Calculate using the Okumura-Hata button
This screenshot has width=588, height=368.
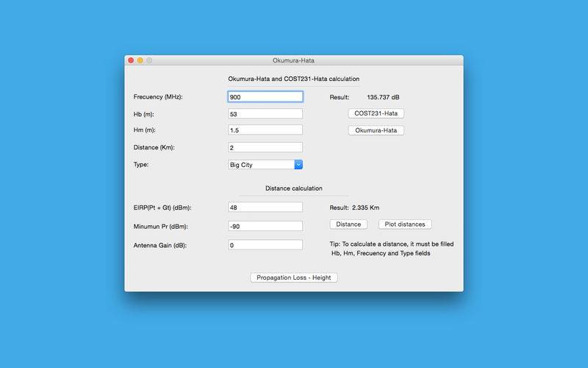coord(376,130)
